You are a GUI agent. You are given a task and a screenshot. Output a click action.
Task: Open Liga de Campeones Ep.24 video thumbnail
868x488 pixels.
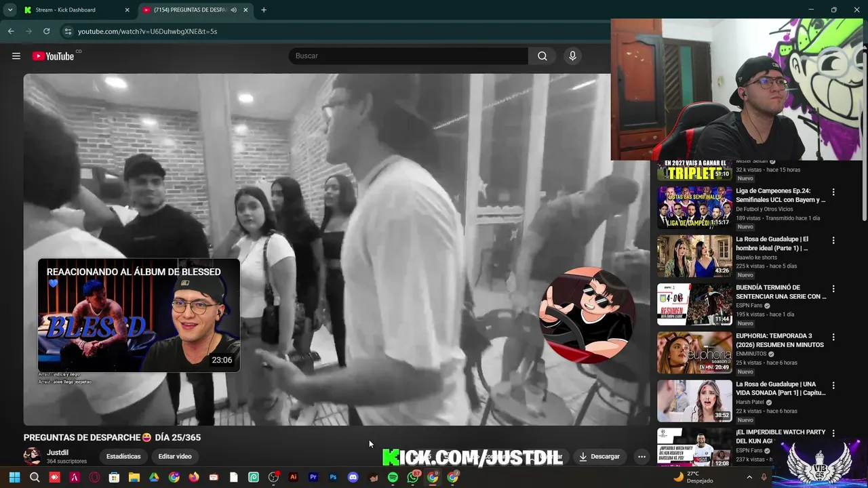(x=694, y=207)
